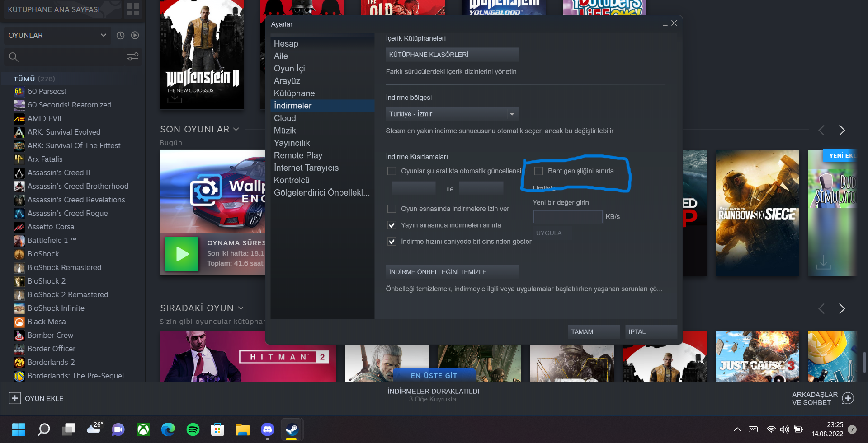Open Spotify from the taskbar
Viewport: 868px width, 443px height.
pyautogui.click(x=193, y=429)
